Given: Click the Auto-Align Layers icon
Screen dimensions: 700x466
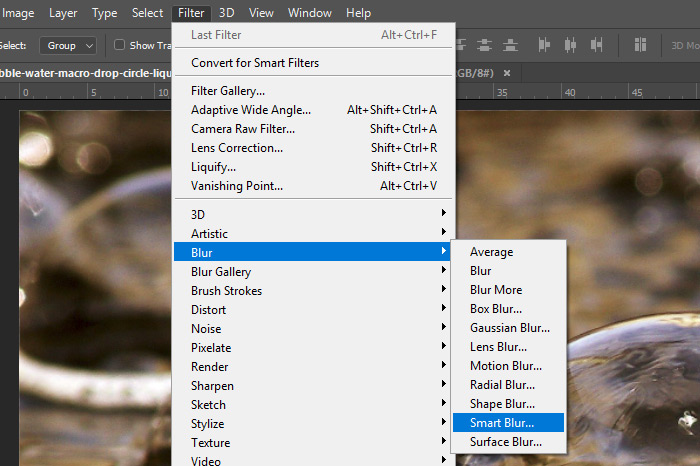Looking at the screenshot, I should (640, 45).
